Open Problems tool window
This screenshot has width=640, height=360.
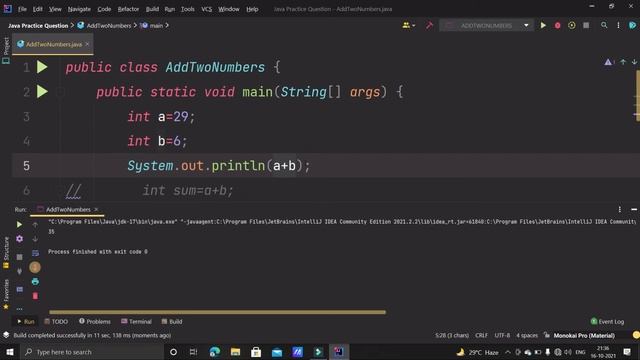[x=95, y=322]
